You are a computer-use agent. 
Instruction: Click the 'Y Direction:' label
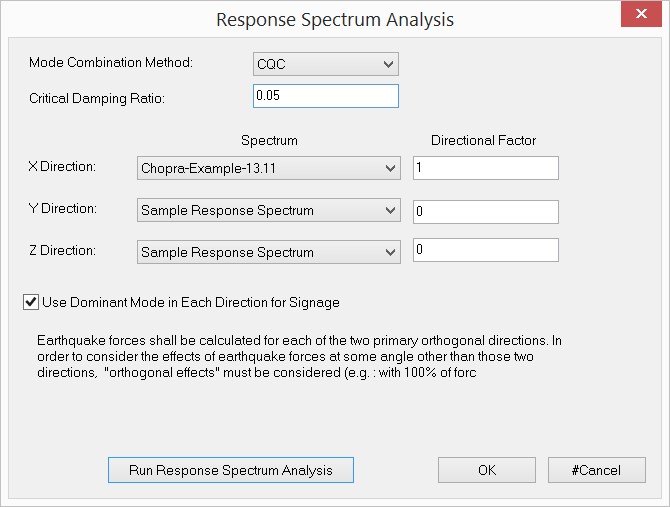[x=63, y=208]
